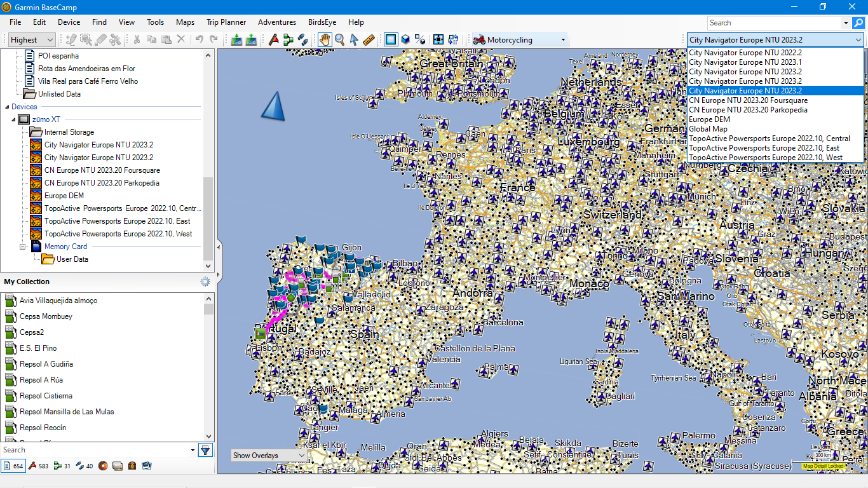
Task: Click the New Waypoint flag tool
Action: [x=274, y=39]
